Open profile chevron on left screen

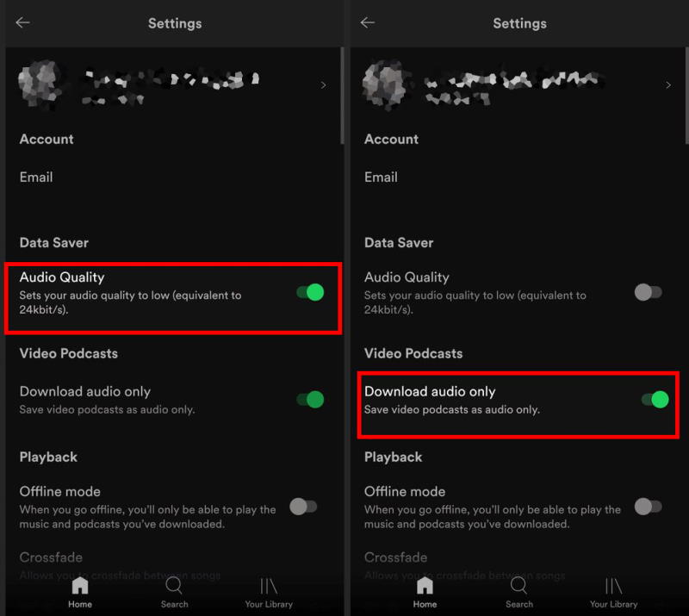(324, 84)
